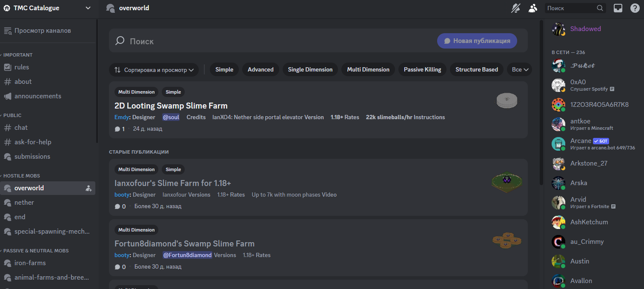Image resolution: width=644 pixels, height=289 pixels.
Task: Click the muted notifications bell icon
Action: tap(516, 8)
